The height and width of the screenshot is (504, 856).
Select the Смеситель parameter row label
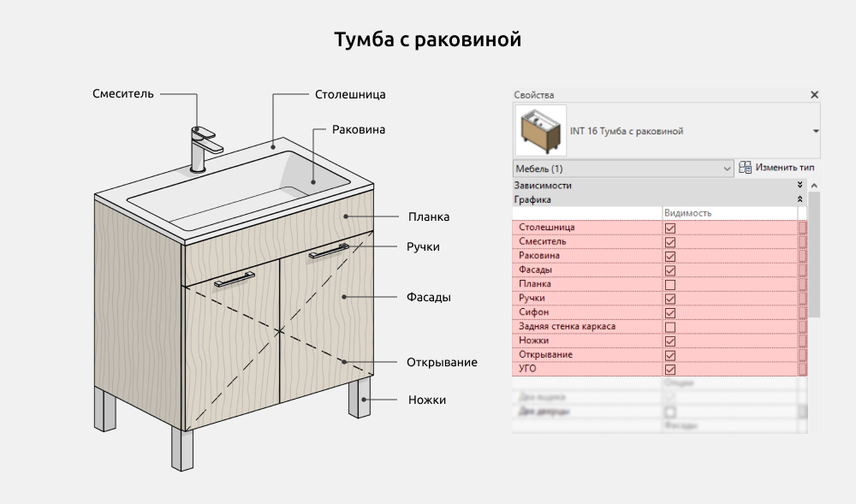click(542, 241)
